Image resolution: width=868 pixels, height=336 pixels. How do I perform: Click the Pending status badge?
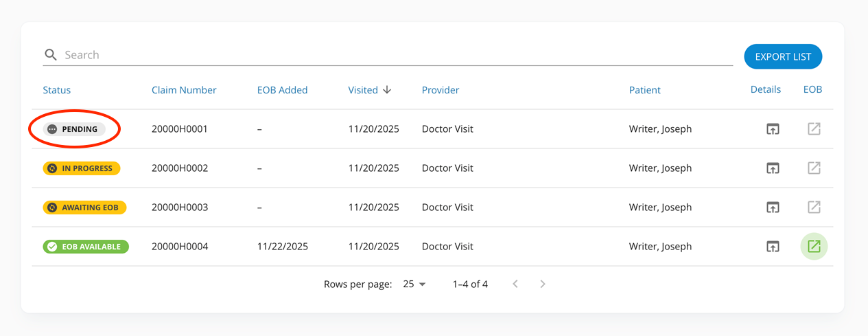coord(74,129)
